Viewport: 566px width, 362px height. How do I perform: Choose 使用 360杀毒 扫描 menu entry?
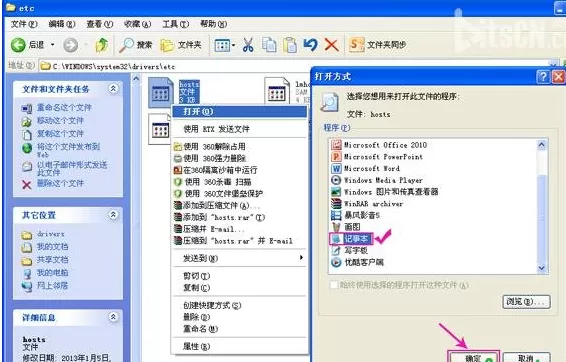click(240, 182)
